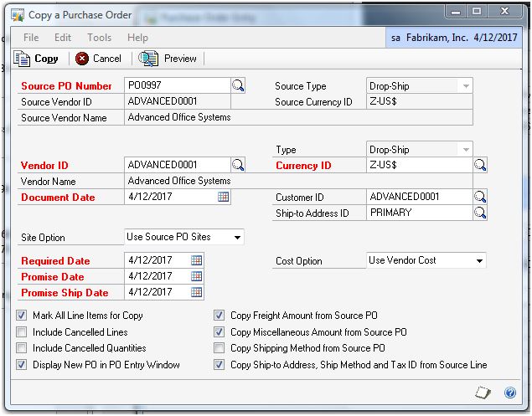Click the Vendor Name value field
This screenshot has height=416, width=532.
(x=298, y=181)
